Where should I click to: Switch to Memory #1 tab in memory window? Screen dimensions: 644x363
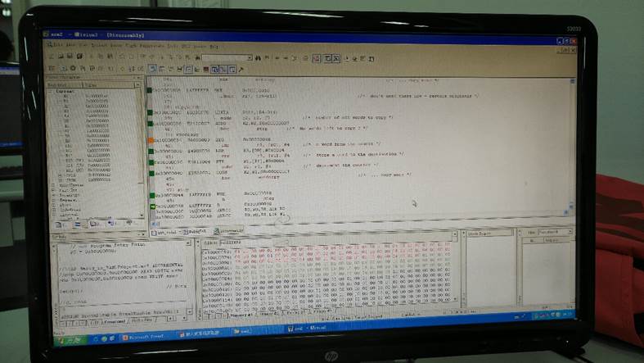245,314
